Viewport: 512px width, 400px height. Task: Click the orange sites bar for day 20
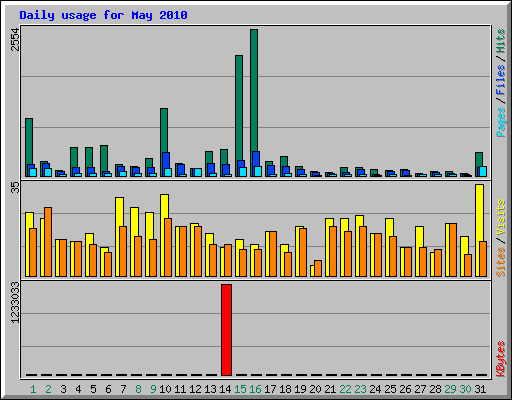pyautogui.click(x=318, y=268)
